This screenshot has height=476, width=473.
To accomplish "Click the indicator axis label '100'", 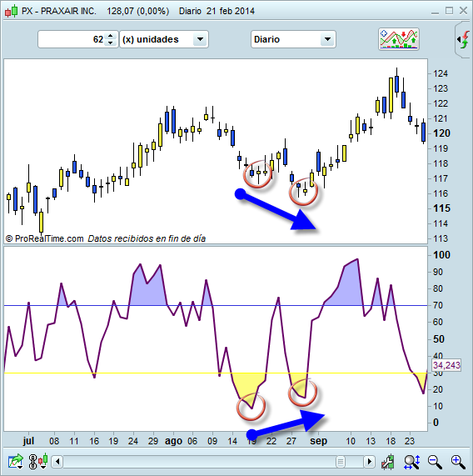I will tap(441, 255).
